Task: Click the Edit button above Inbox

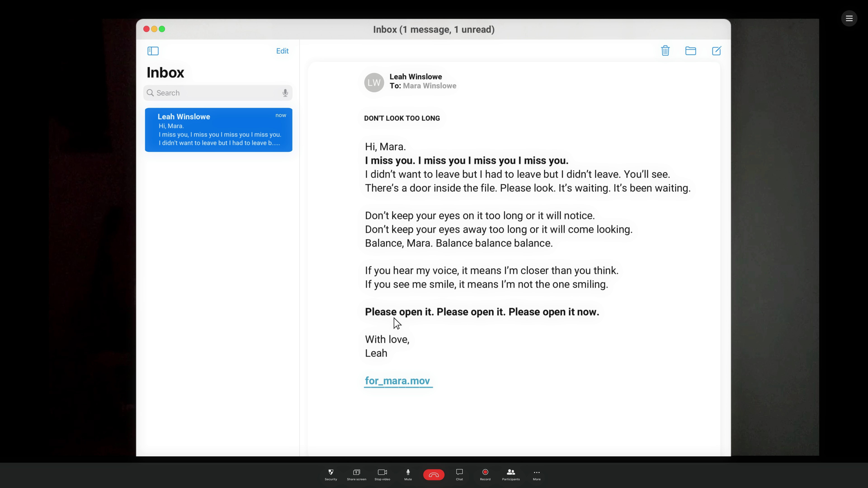Action: tap(282, 51)
